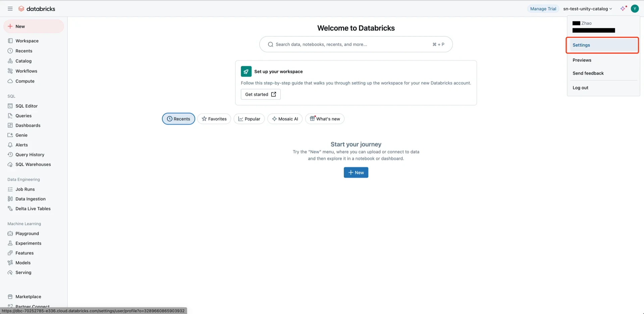Image resolution: width=644 pixels, height=314 pixels.
Task: Click the Experiments flask icon
Action: point(10,243)
